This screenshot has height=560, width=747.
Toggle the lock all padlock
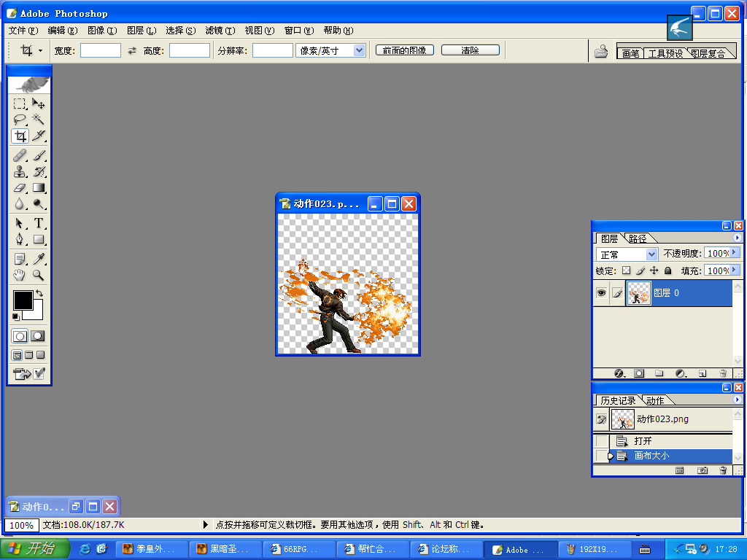coord(668,271)
